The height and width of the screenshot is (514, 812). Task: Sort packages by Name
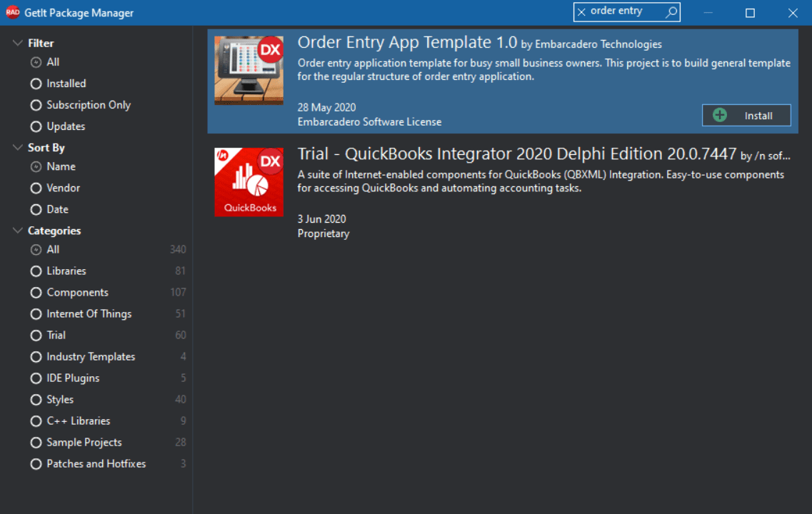click(x=53, y=166)
